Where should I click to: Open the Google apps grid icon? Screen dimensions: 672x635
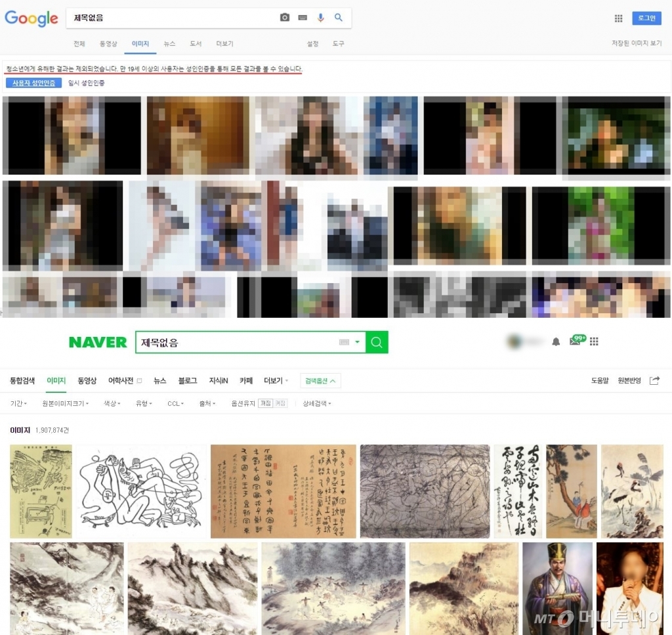point(618,18)
